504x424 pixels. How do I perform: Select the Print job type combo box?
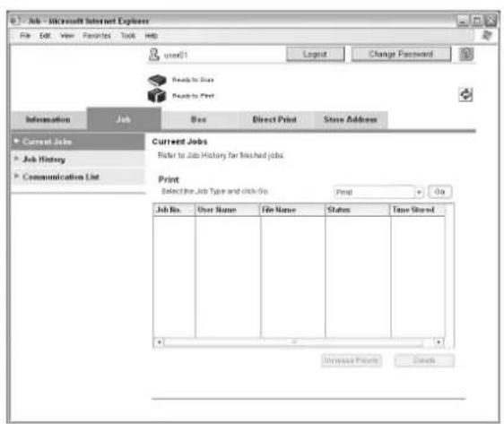378,192
